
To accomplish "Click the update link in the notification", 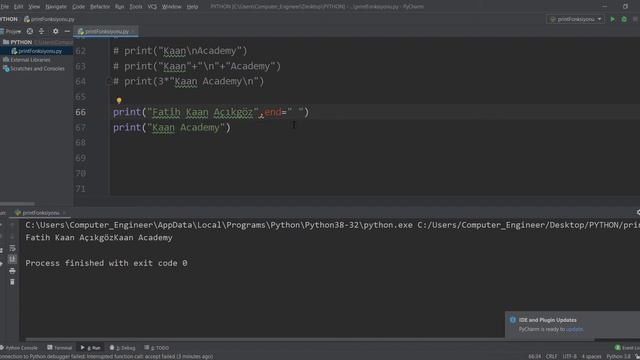I will pyautogui.click(x=574, y=329).
